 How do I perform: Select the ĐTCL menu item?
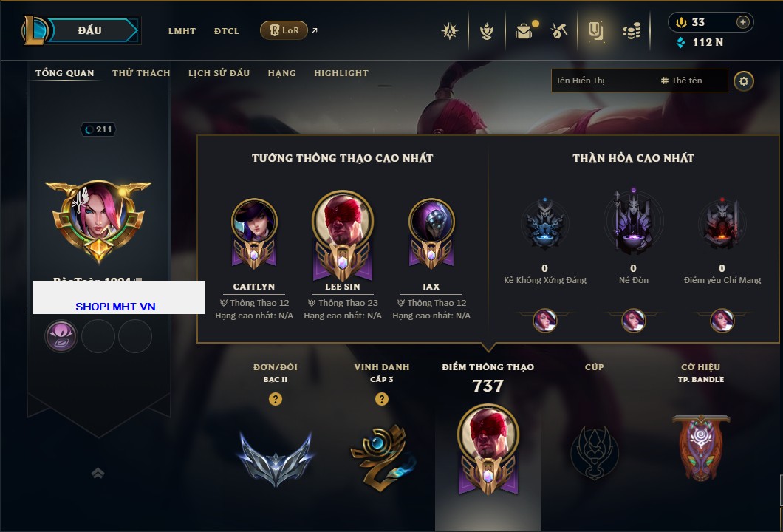227,31
